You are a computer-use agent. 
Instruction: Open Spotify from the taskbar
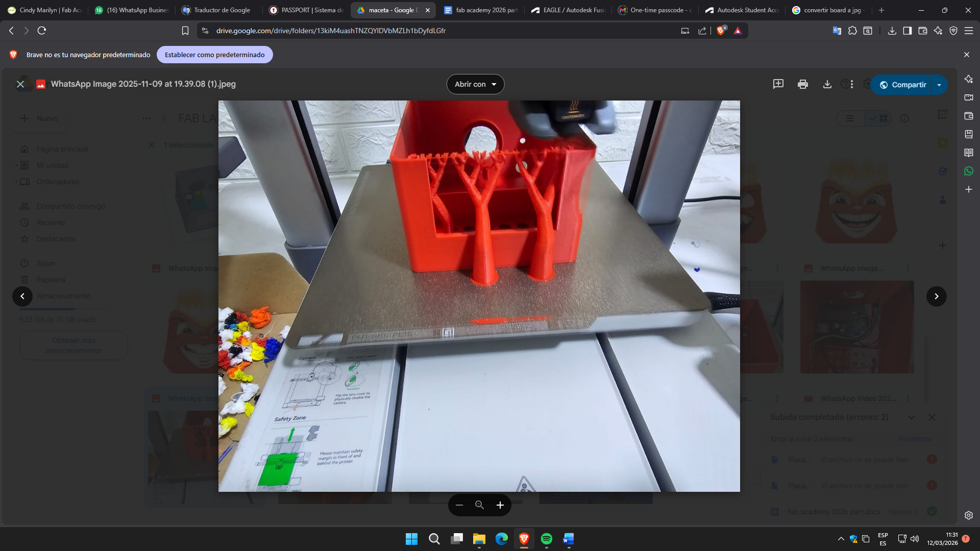pyautogui.click(x=546, y=539)
